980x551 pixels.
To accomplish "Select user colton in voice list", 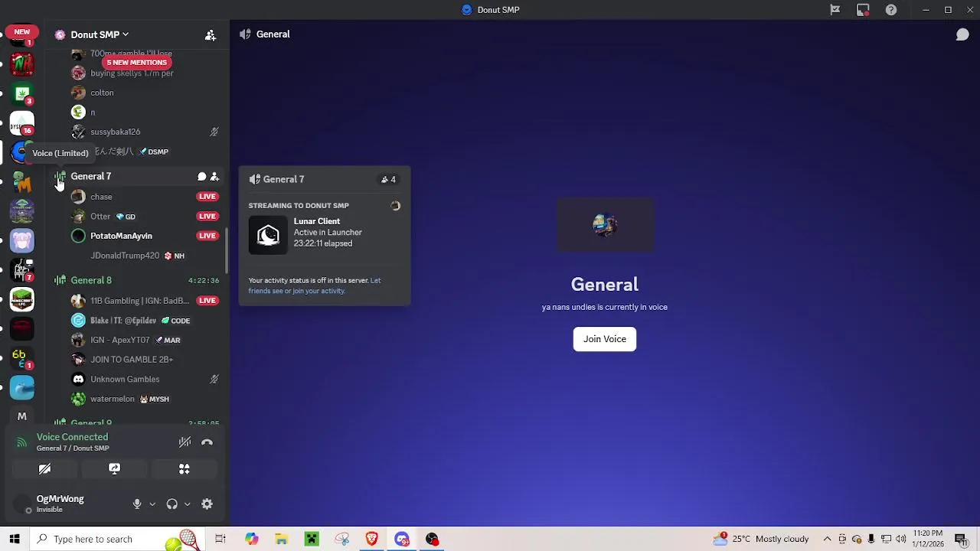I will [102, 93].
